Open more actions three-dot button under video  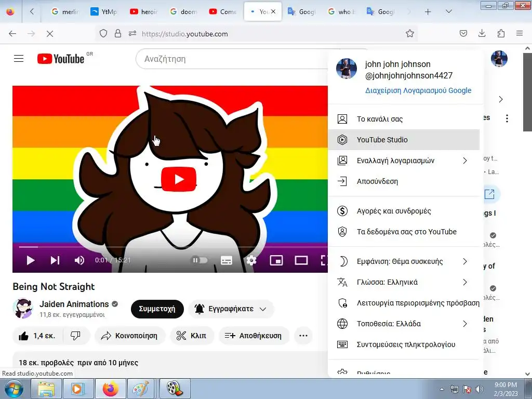pos(303,336)
